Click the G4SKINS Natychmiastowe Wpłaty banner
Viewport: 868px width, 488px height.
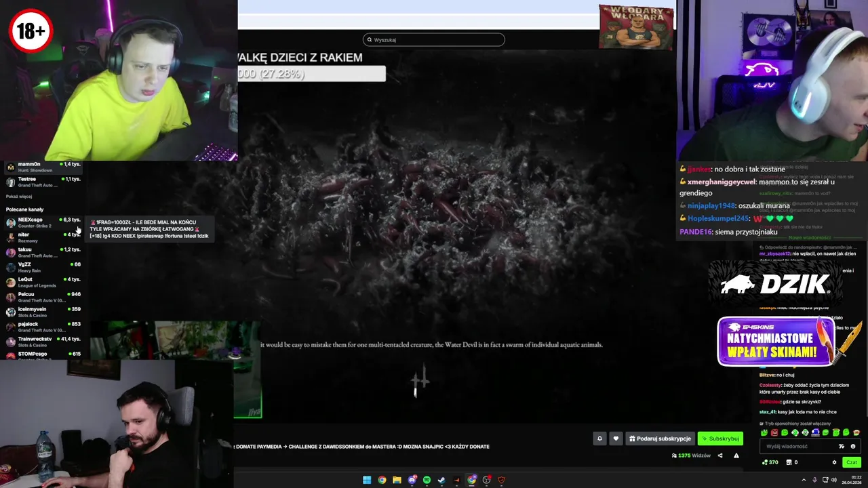776,342
